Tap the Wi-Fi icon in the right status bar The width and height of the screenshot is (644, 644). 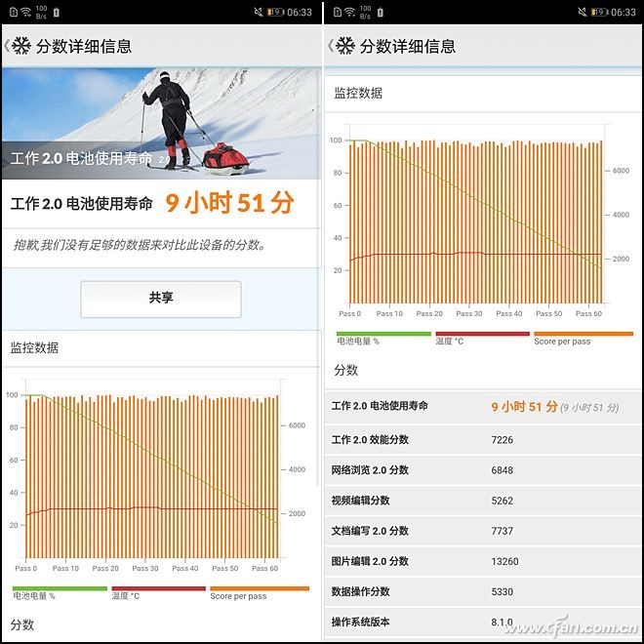click(x=348, y=12)
